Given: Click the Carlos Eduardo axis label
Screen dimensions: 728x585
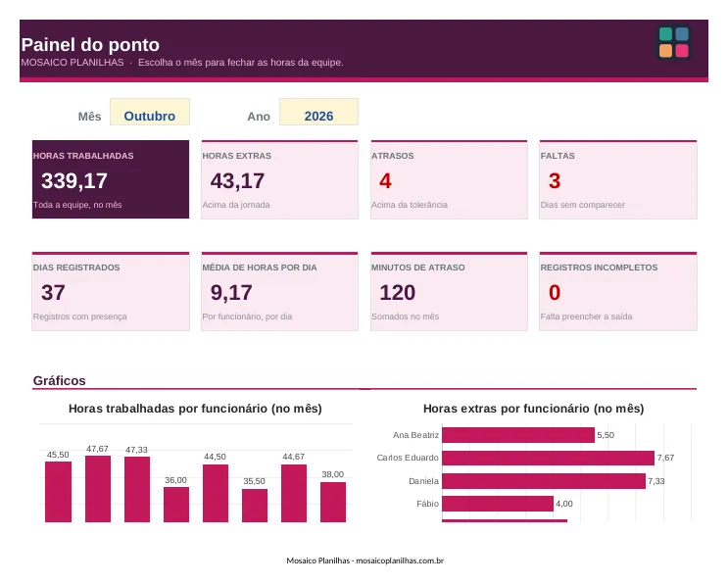Looking at the screenshot, I should point(408,458).
